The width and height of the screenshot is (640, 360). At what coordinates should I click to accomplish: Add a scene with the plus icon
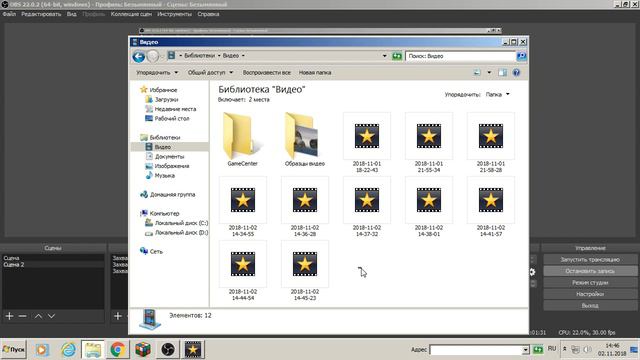pyautogui.click(x=9, y=316)
